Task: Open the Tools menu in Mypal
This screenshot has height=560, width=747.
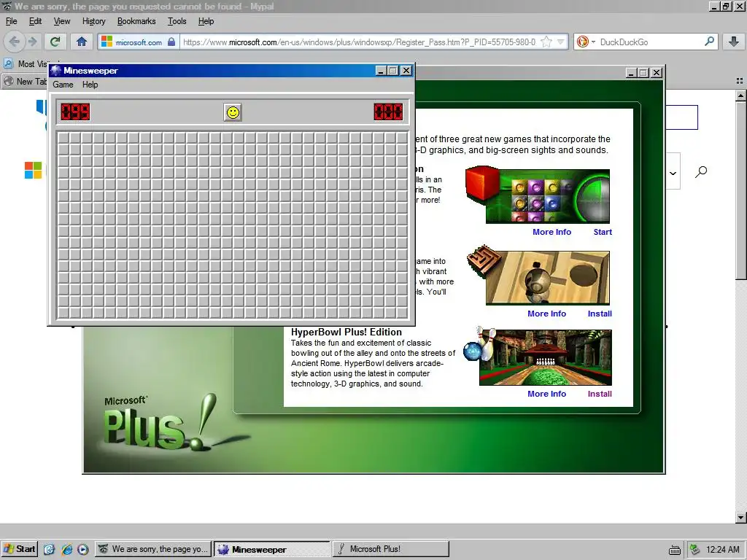Action: coord(177,21)
